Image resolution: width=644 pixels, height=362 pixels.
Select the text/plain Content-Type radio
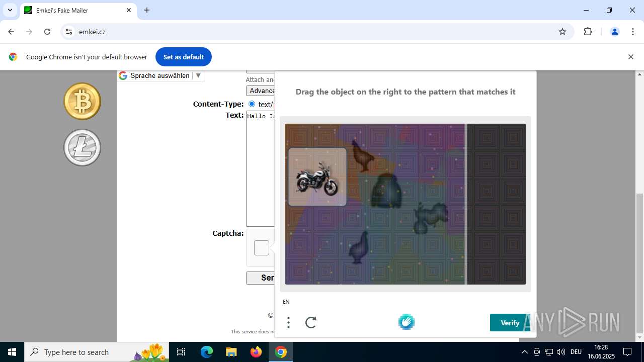(x=252, y=104)
